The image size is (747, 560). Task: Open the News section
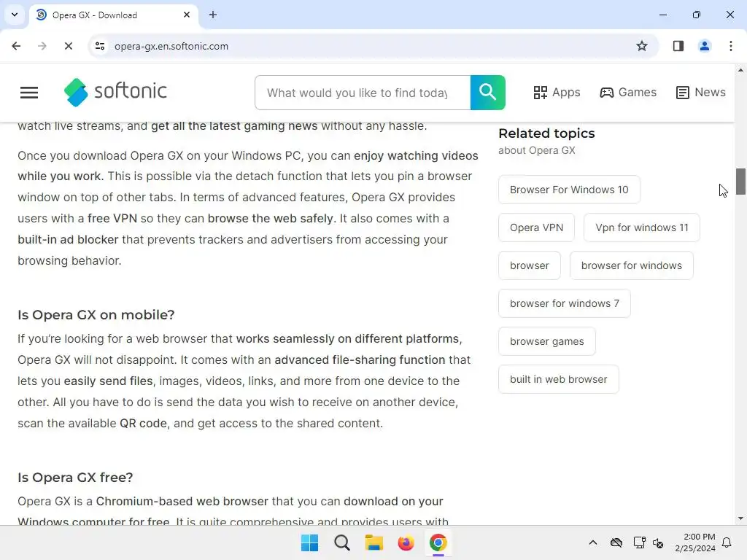tap(701, 93)
